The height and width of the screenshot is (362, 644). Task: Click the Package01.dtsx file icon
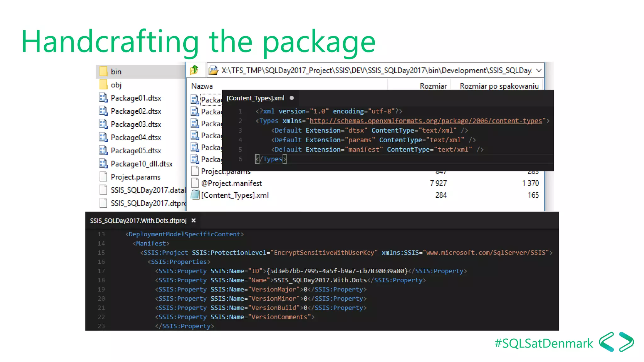pyautogui.click(x=103, y=98)
